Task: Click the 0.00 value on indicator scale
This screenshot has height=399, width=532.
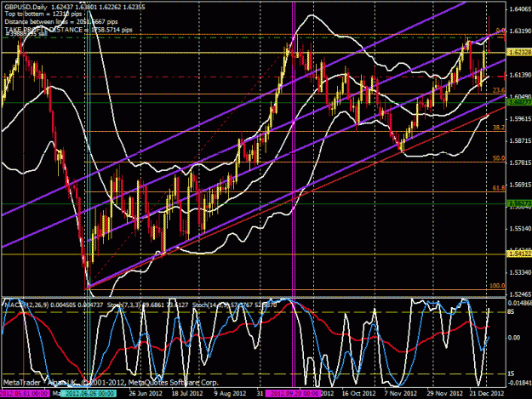Action: [x=514, y=338]
